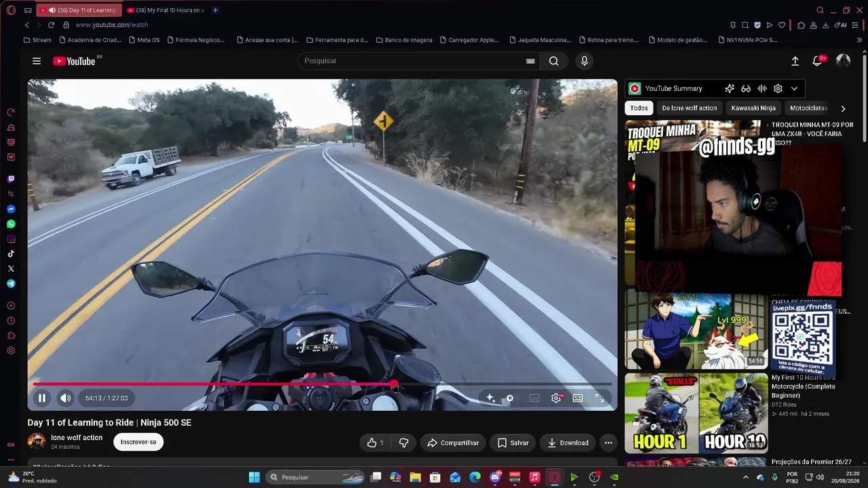868x488 pixels.
Task: Open TikTok in Opera sidebar
Action: tap(11, 253)
